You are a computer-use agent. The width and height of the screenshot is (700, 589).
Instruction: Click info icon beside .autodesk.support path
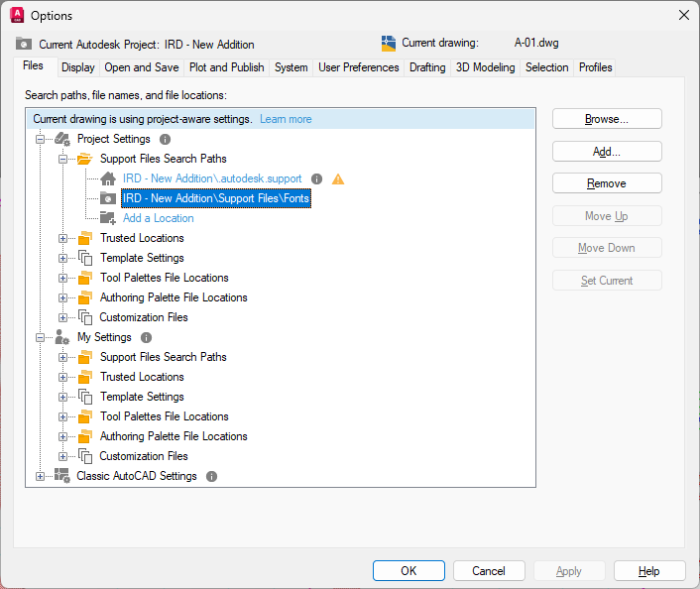(316, 179)
